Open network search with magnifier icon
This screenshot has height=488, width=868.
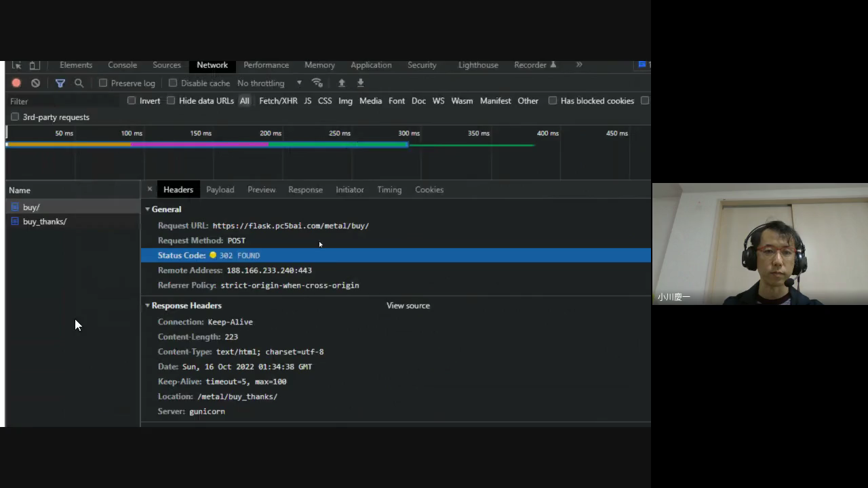click(x=79, y=83)
